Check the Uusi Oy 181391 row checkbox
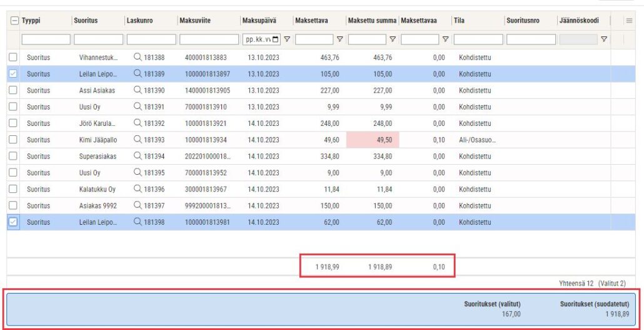 (13, 107)
